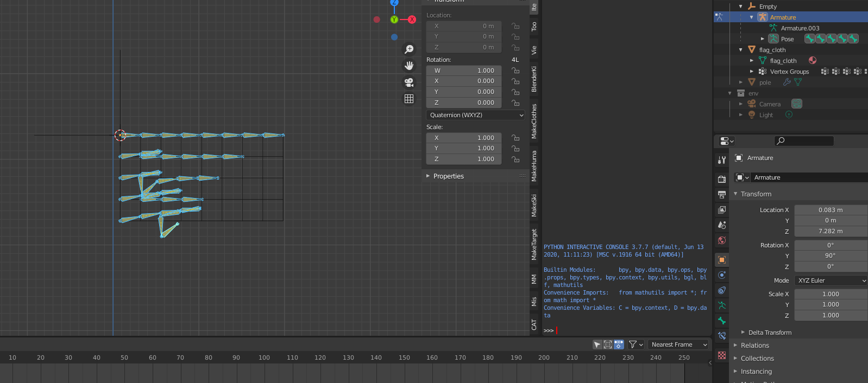Click the Location X field showing 0.083 m

(x=830, y=210)
